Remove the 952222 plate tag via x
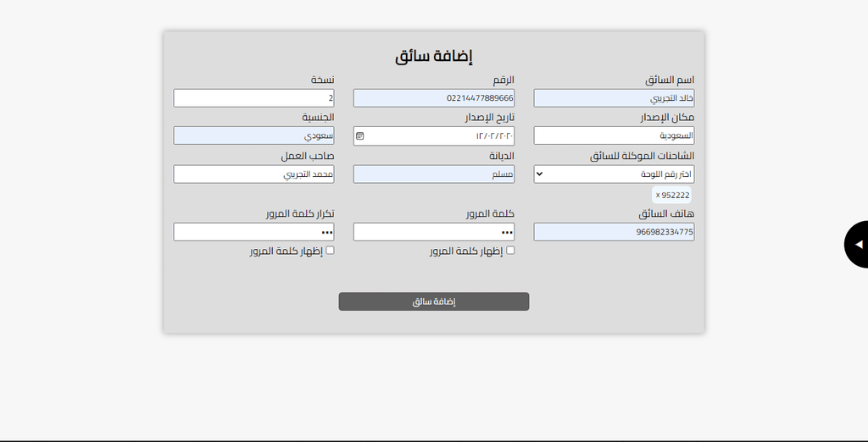 coord(658,196)
